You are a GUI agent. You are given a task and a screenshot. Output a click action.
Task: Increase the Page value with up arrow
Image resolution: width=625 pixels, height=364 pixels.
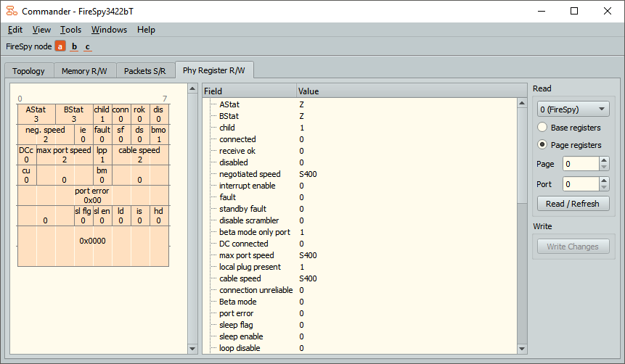(x=604, y=160)
